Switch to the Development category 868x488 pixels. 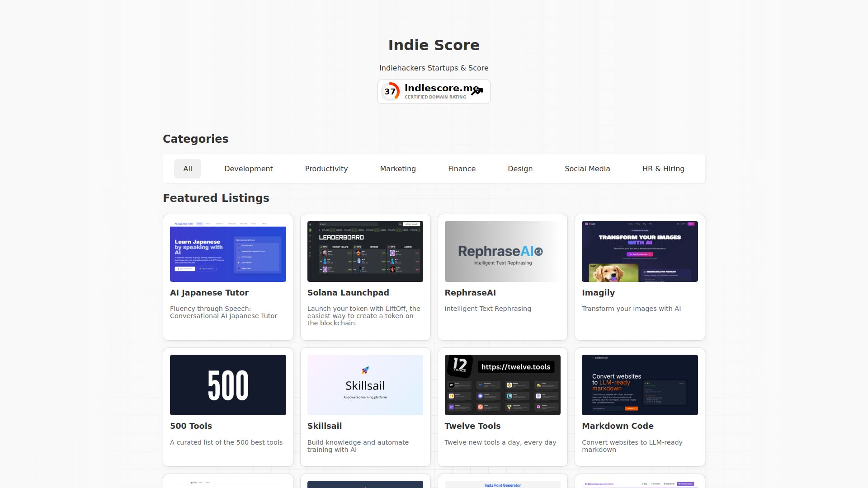248,169
